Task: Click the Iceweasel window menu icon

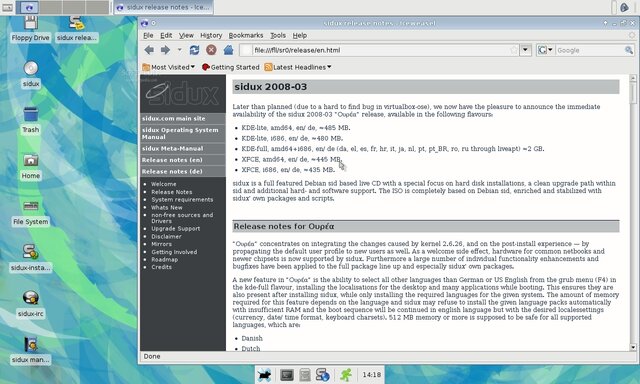Action: click(x=144, y=23)
